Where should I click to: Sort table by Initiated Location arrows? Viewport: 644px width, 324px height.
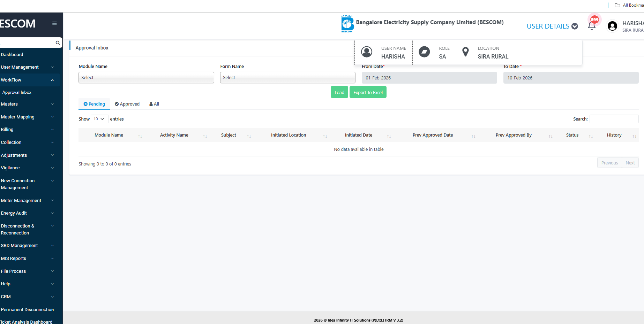point(325,136)
